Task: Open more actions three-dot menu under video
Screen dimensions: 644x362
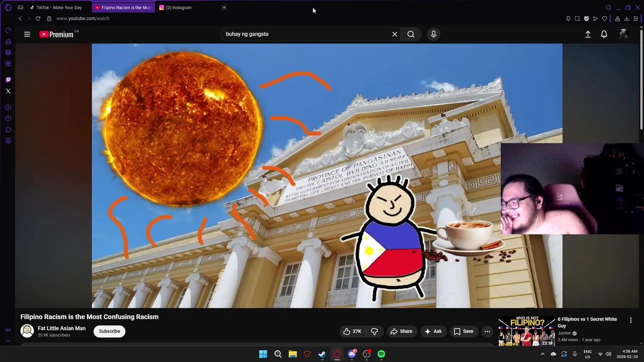Action: click(x=487, y=331)
